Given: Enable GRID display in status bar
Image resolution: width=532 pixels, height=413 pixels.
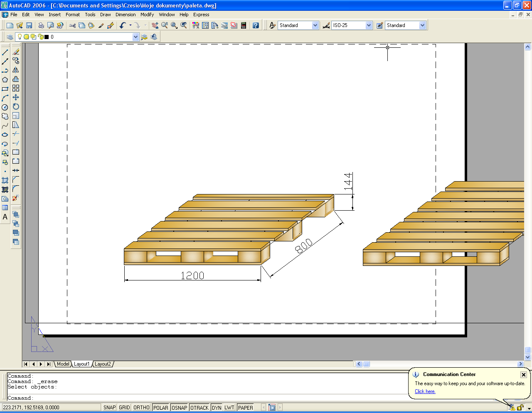Looking at the screenshot, I should (124, 408).
